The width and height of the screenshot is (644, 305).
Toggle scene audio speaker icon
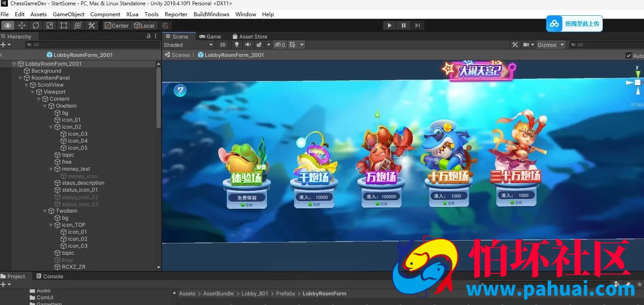(248, 45)
